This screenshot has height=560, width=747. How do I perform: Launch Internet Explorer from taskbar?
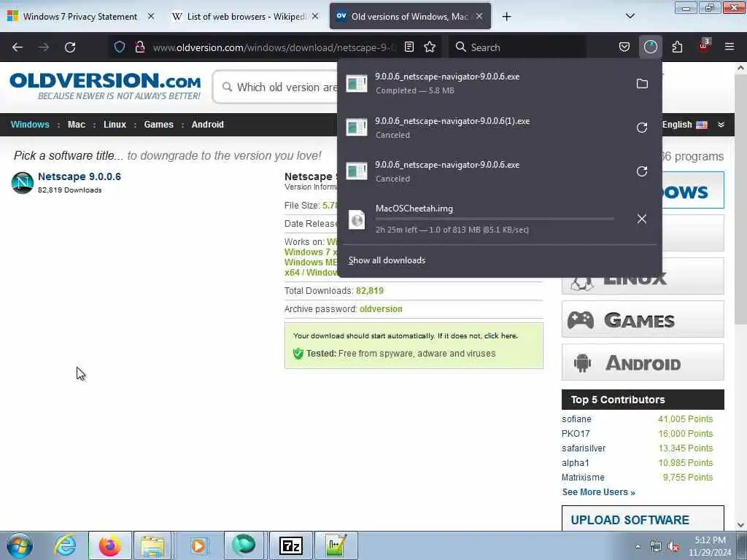[65, 545]
